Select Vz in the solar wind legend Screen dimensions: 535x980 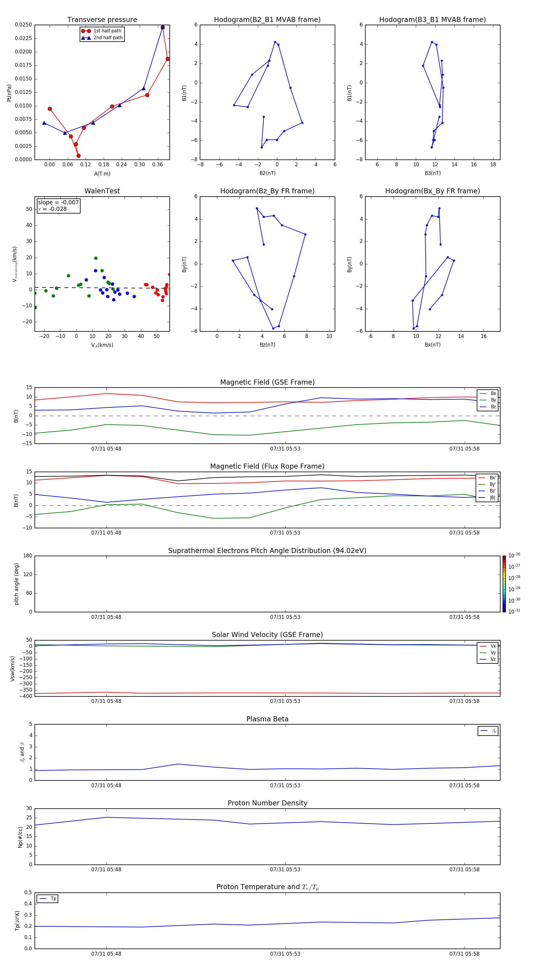point(488,659)
